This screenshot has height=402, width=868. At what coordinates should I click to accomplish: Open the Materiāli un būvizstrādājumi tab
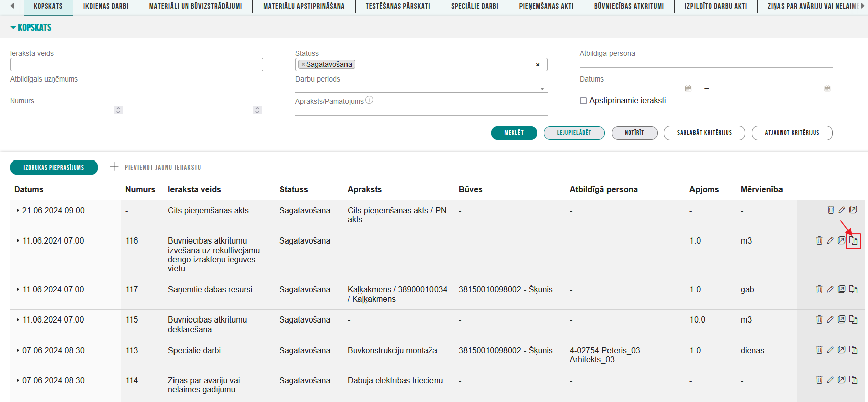pyautogui.click(x=196, y=6)
